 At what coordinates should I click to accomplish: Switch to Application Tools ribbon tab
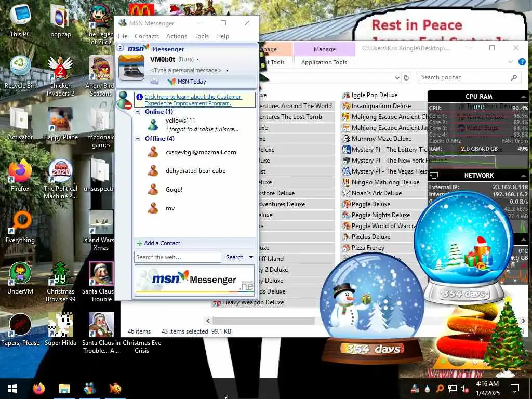tap(324, 62)
